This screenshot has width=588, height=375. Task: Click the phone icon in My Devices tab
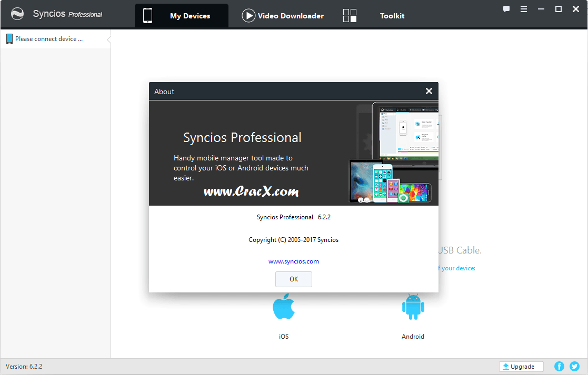pos(148,16)
